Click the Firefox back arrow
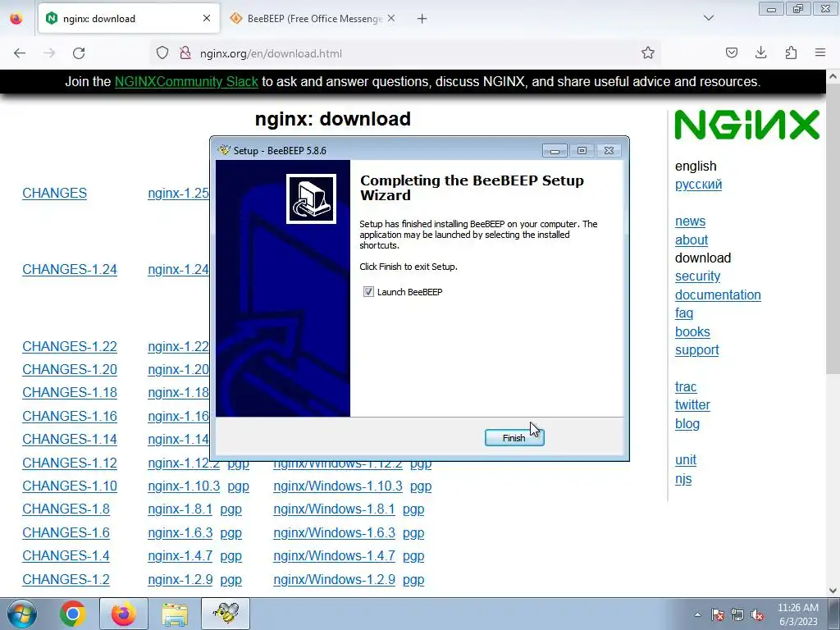This screenshot has height=630, width=840. click(x=20, y=53)
